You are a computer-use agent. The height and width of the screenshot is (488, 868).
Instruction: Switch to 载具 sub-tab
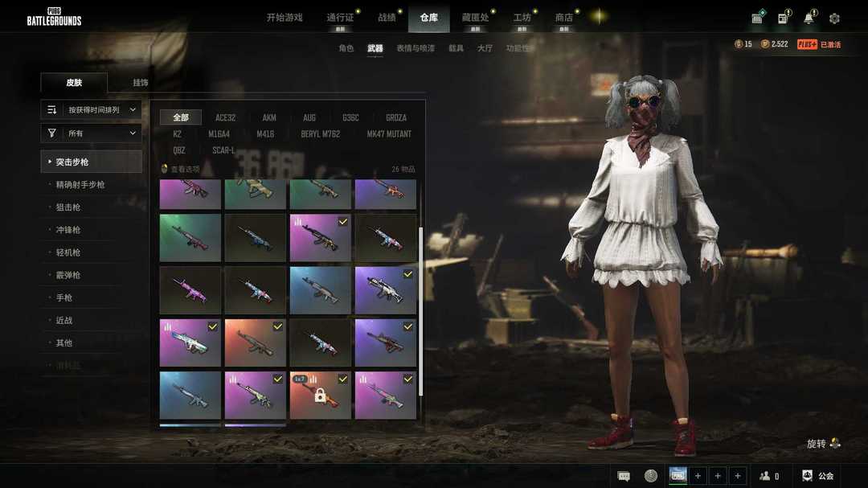(x=457, y=48)
